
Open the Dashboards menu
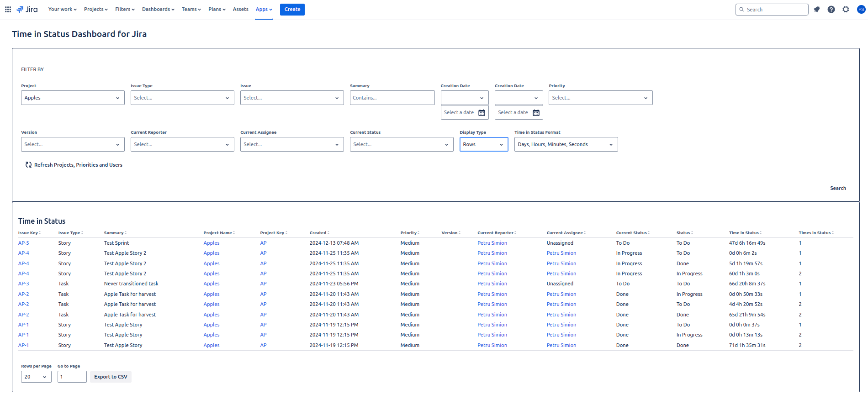point(158,9)
